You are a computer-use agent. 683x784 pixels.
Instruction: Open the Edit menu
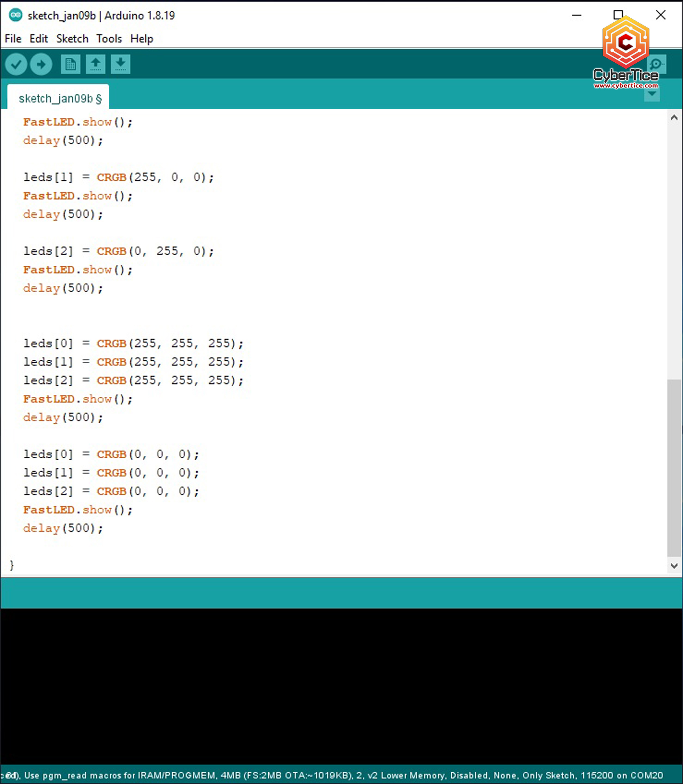click(39, 39)
